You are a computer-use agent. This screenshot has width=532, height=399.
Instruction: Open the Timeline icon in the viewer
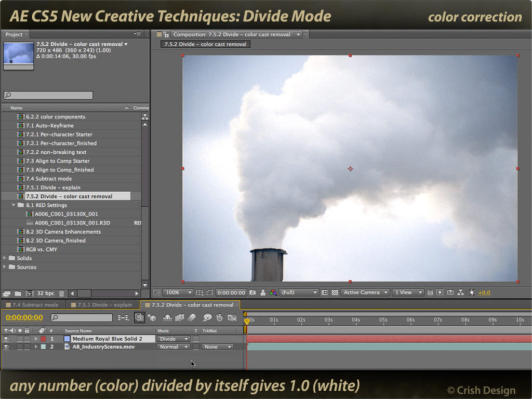(x=450, y=292)
